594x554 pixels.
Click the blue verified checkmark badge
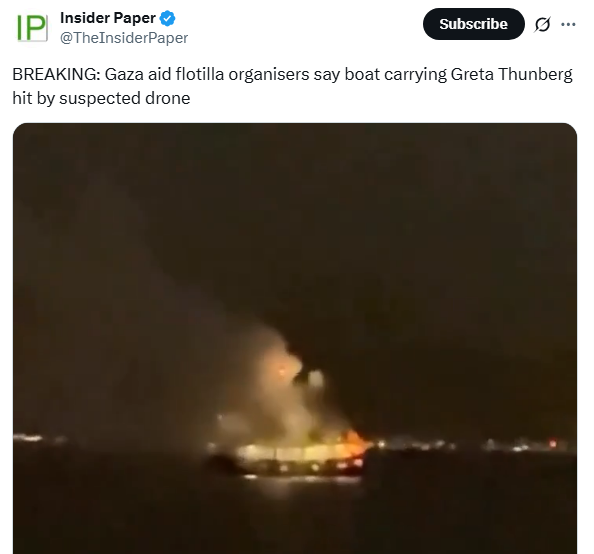(x=167, y=18)
